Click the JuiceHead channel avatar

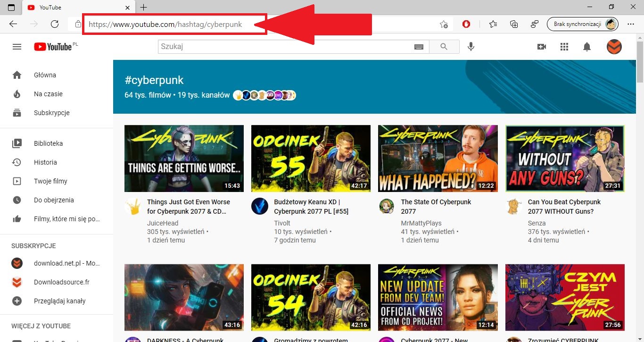coord(133,206)
